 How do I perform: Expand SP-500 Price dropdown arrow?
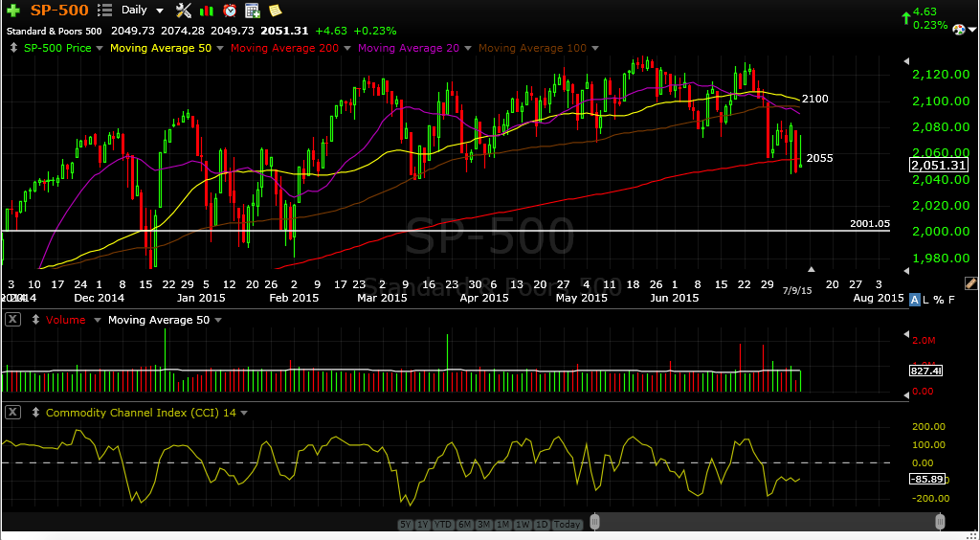(99, 48)
